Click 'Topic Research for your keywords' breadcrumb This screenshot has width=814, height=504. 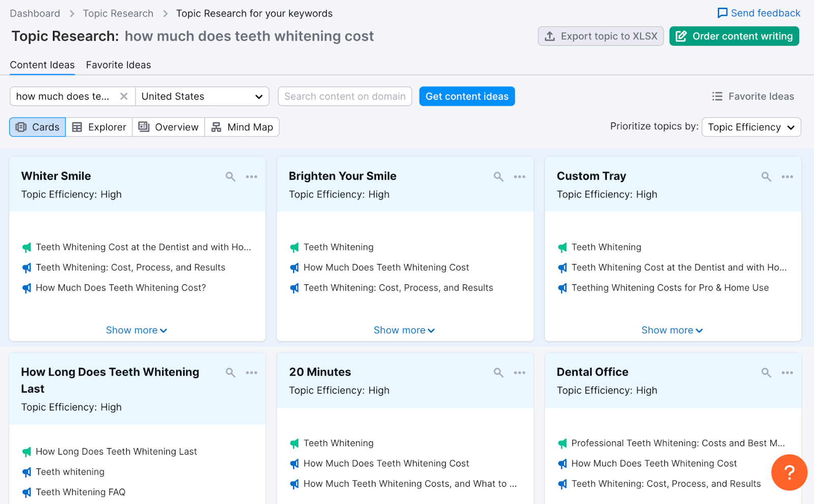tap(254, 14)
